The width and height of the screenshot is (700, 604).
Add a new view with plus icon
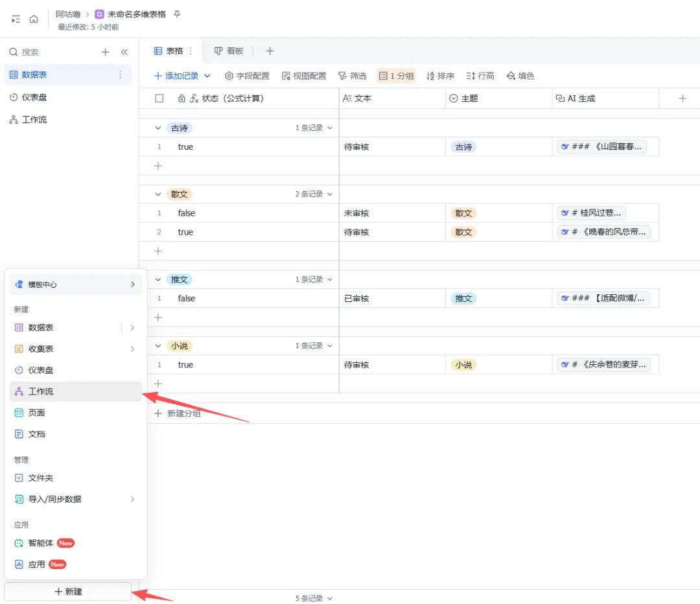pos(270,51)
